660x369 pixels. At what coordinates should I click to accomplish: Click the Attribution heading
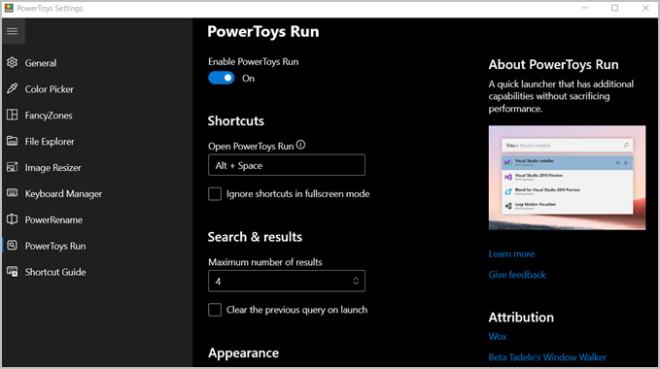tap(521, 317)
